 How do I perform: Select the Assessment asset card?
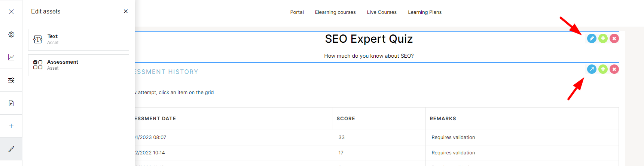[x=79, y=65]
